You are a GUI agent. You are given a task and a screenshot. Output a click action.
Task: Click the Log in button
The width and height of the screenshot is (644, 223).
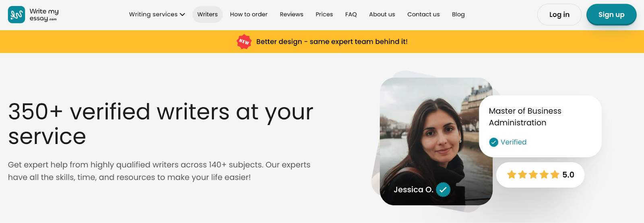click(559, 15)
